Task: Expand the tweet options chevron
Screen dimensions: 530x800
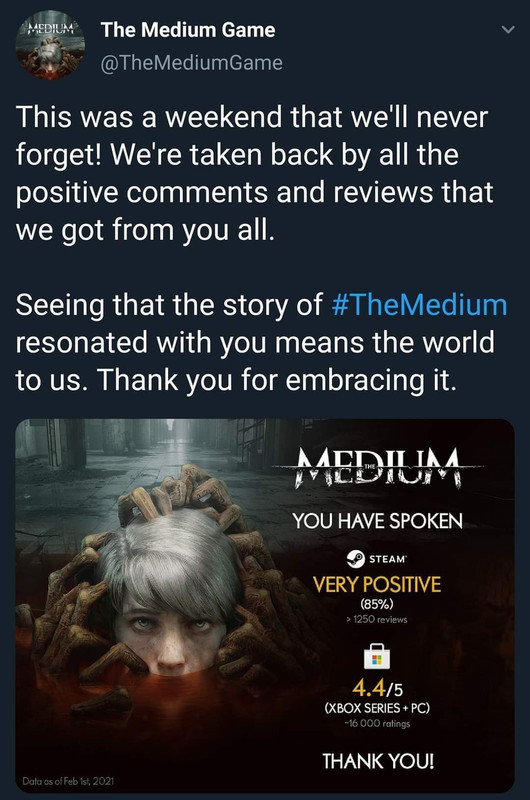Action: (x=508, y=30)
